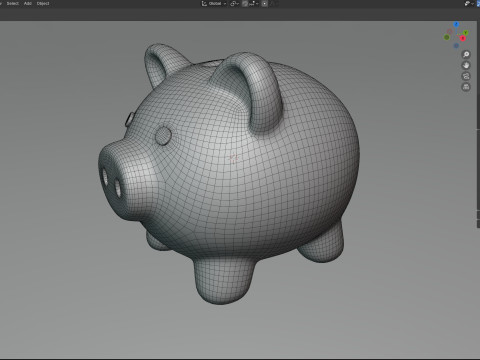Open the pivot point dropdown
480x360 pixels.
coord(234,4)
